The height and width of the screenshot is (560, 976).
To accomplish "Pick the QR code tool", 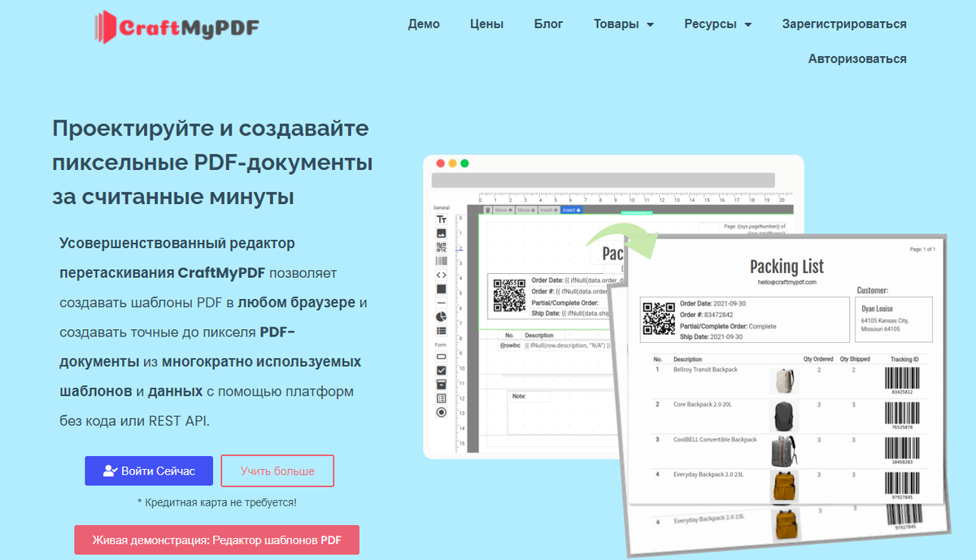I will [440, 247].
